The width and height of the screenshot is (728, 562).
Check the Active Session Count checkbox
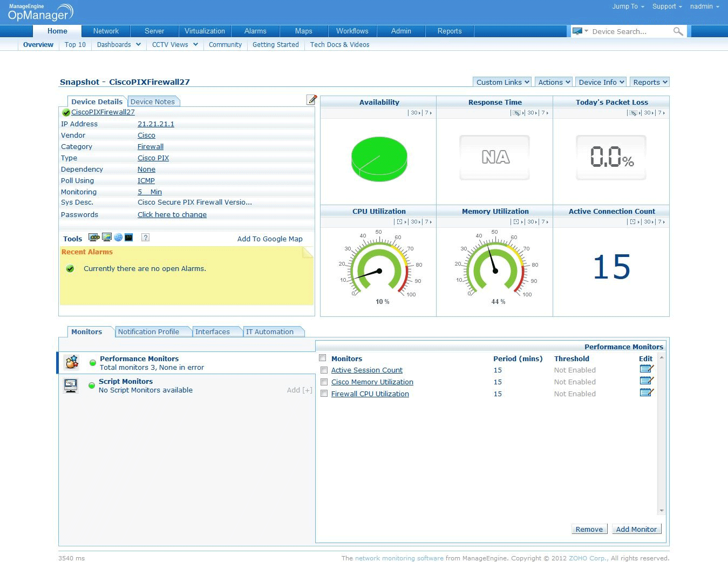pos(324,370)
